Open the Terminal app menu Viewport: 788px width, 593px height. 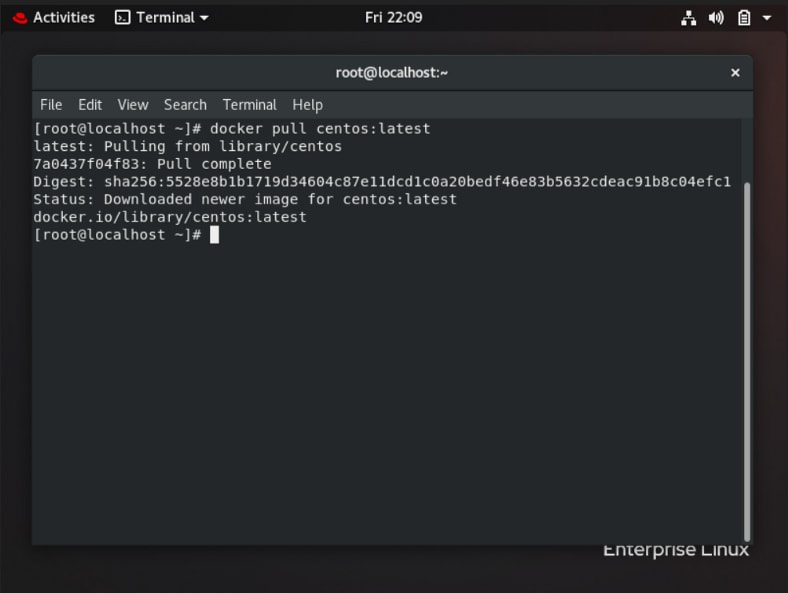pos(162,18)
